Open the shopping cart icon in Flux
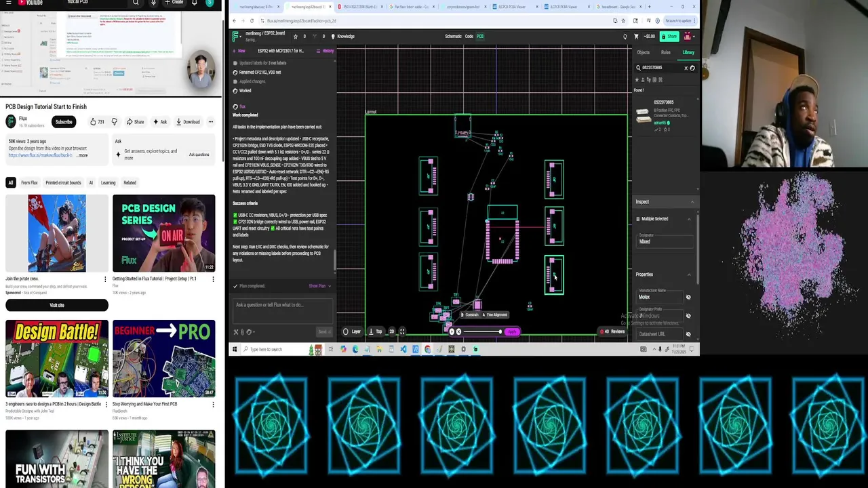 coord(636,36)
